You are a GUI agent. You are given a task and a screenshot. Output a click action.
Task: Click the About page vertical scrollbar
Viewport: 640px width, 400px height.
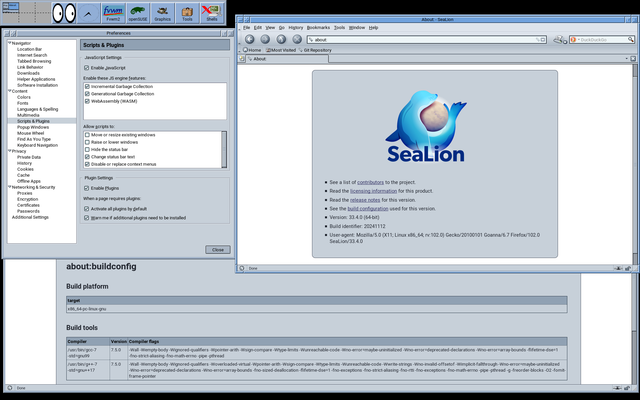click(x=635, y=164)
